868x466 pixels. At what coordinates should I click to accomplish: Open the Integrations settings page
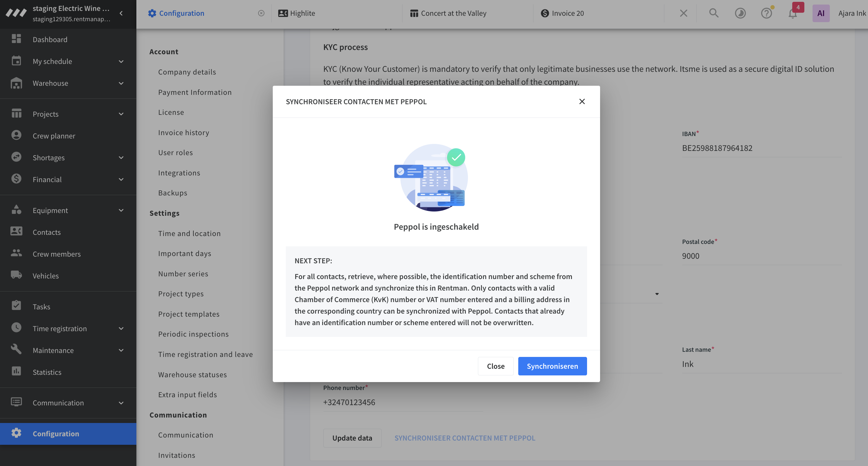(x=179, y=172)
